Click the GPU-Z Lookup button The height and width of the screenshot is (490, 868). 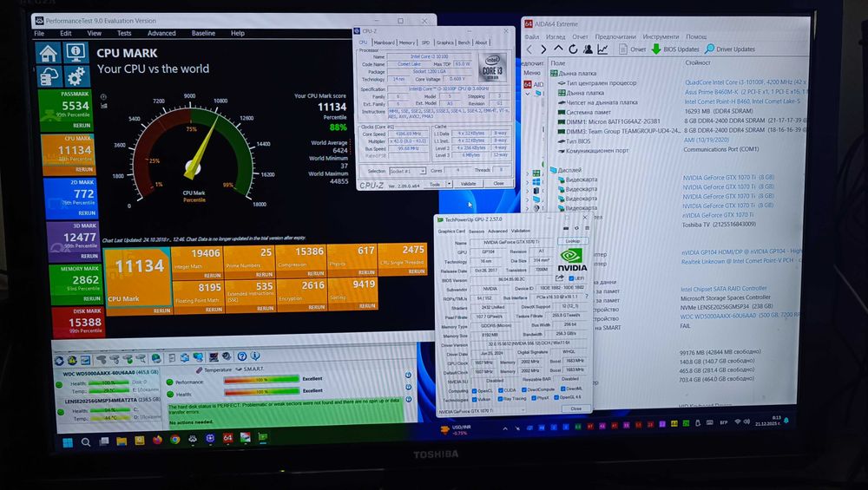[x=573, y=241]
